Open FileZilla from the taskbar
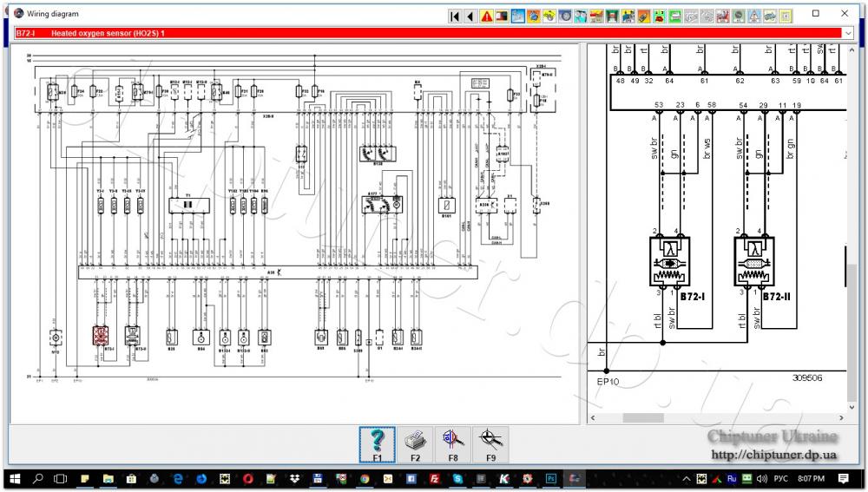Screen dimensions: 868x492 click(435, 479)
